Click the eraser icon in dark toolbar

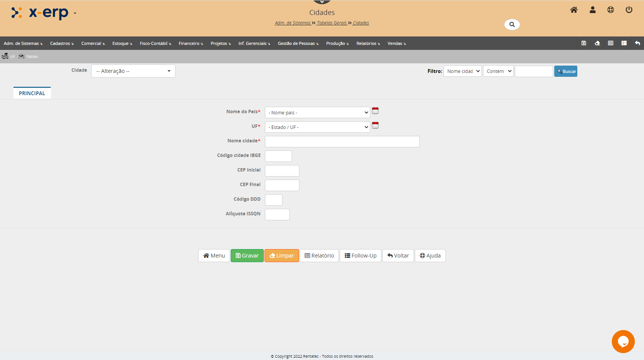coord(597,43)
